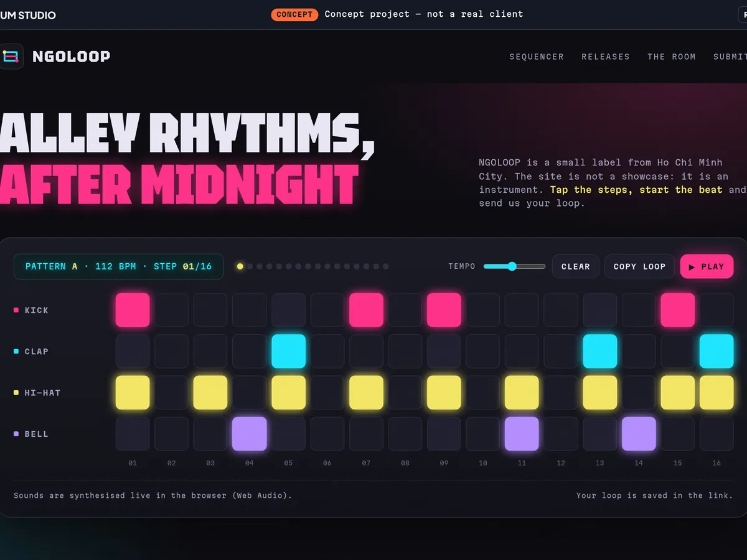Open The Room nav link
The image size is (747, 560).
[x=672, y=57]
